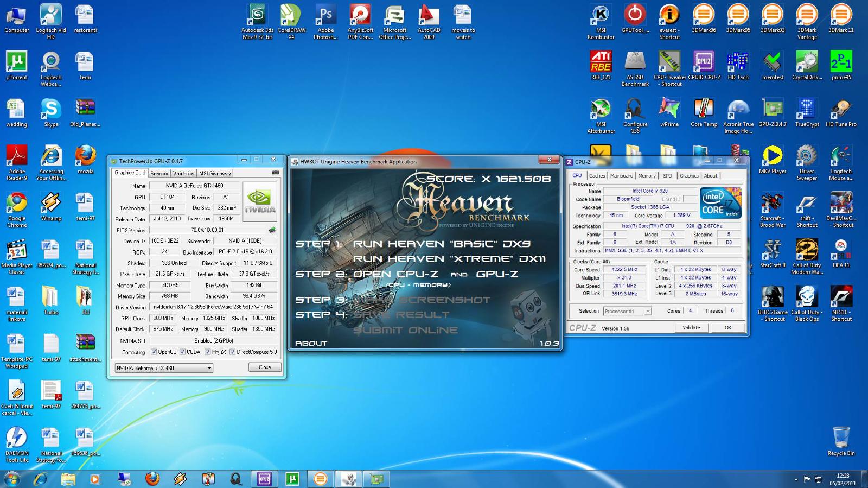Show hidden tray icons arrow
This screenshot has height=488, width=868.
tap(796, 479)
